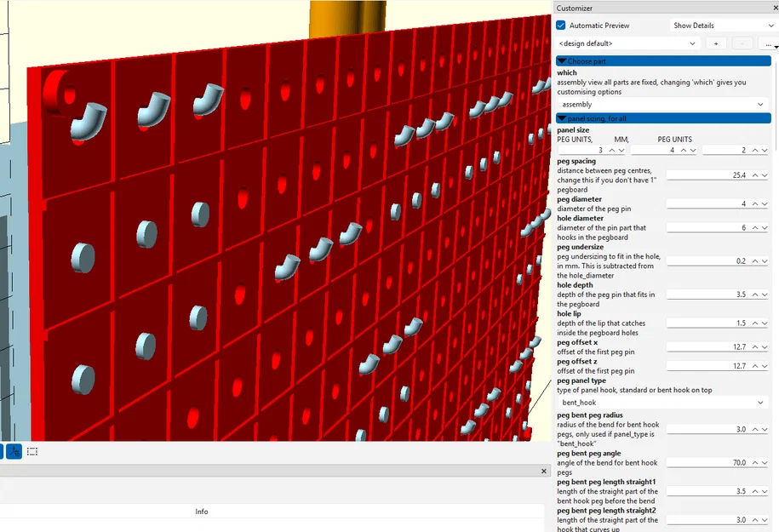Increase peg diameter with up arrow
779x532 pixels.
pyautogui.click(x=755, y=203)
